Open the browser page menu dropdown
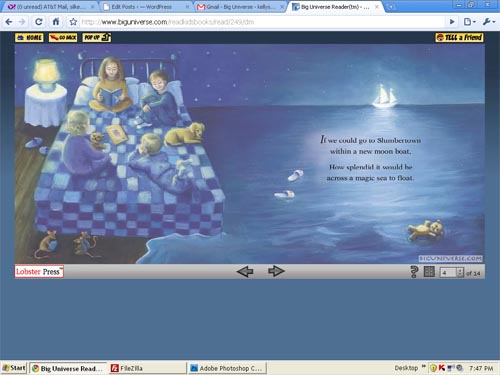Viewport: 500px width, 375px height. (470, 22)
